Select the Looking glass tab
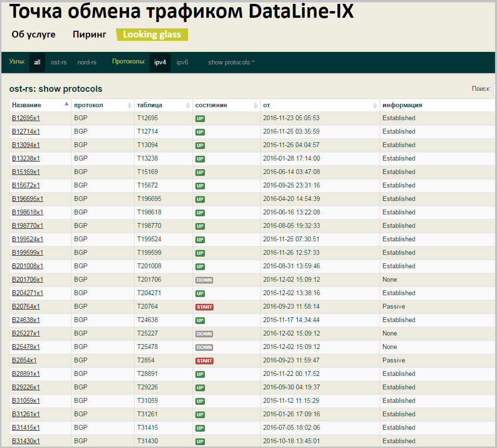 [x=152, y=35]
